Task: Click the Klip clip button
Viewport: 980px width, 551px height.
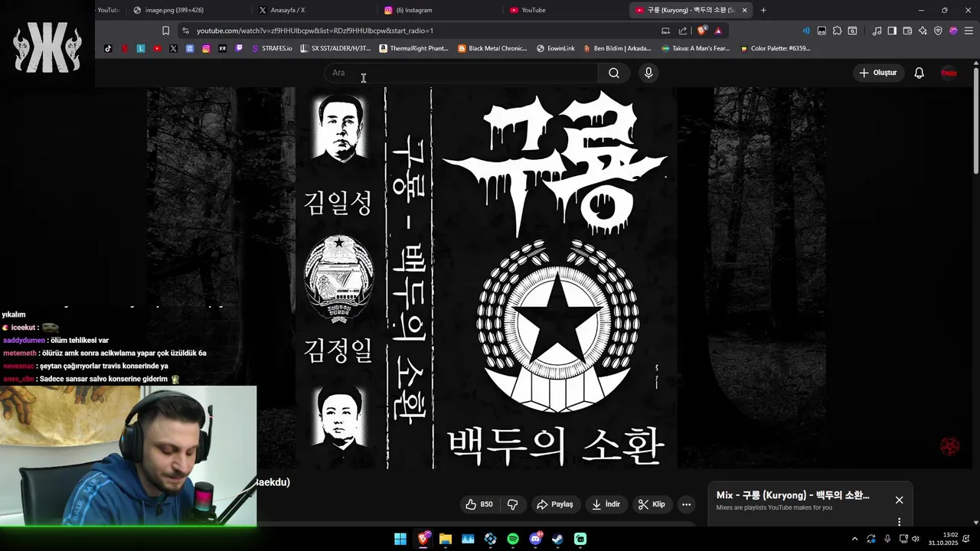Action: pos(652,504)
